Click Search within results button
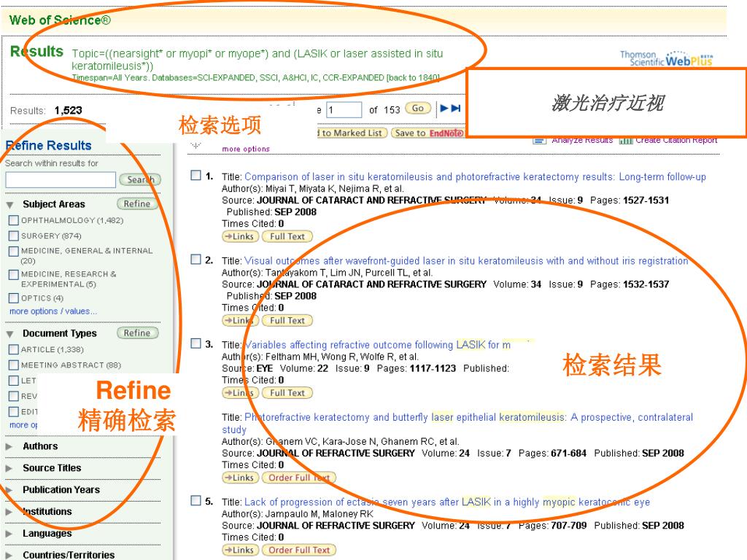The height and width of the screenshot is (560, 747). click(x=140, y=179)
